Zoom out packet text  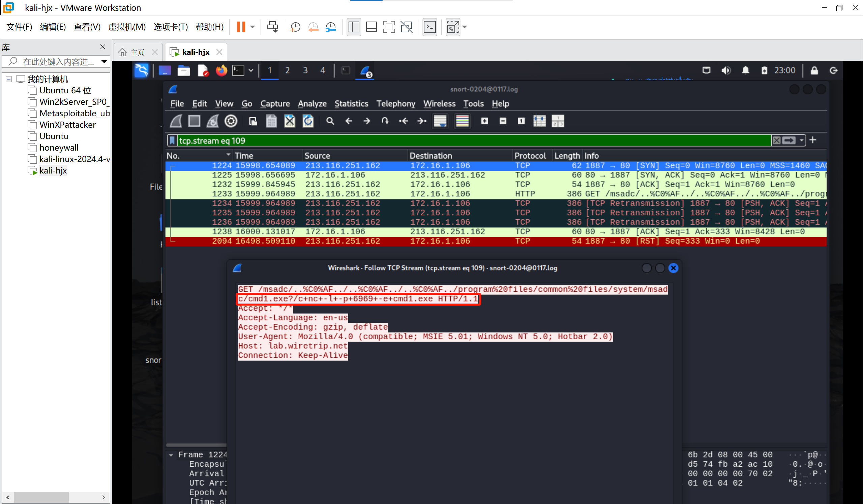click(503, 121)
